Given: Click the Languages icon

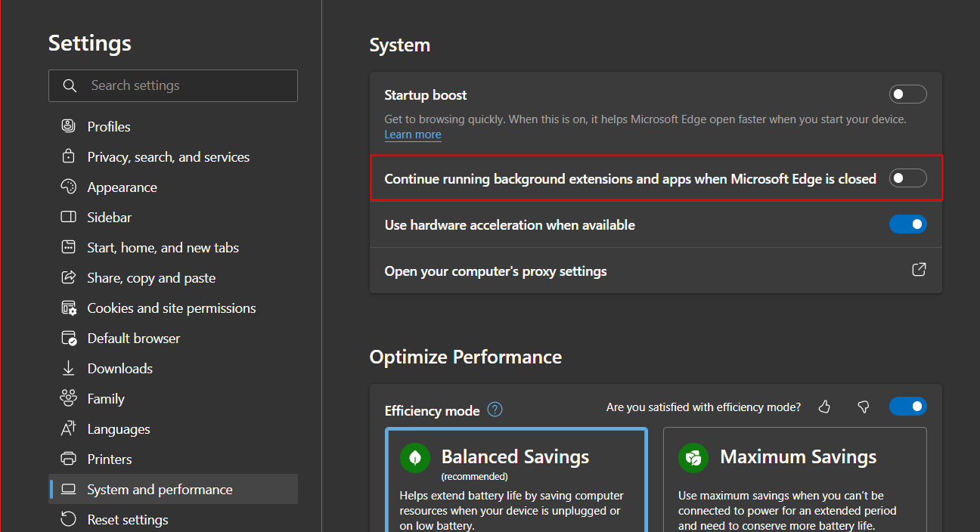Looking at the screenshot, I should tap(69, 428).
